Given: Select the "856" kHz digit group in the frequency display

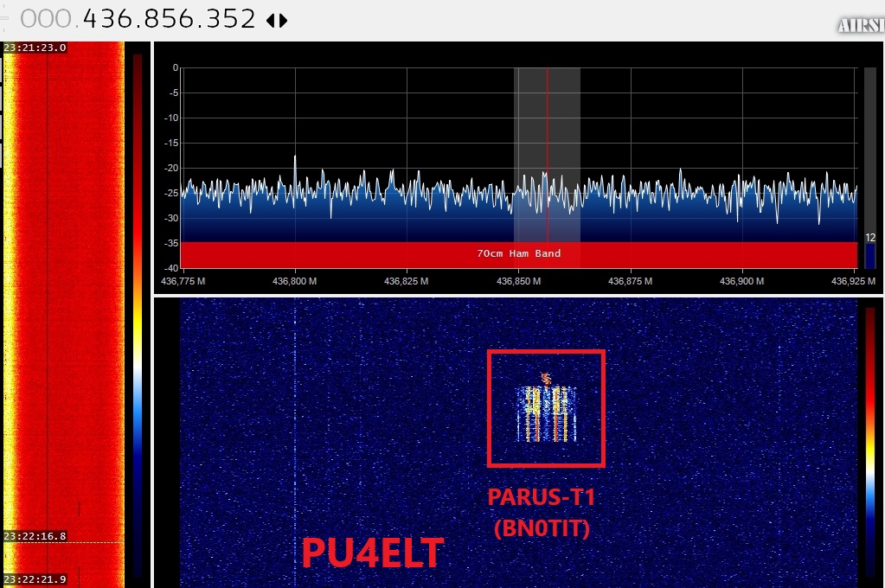Looking at the screenshot, I should click(x=170, y=19).
